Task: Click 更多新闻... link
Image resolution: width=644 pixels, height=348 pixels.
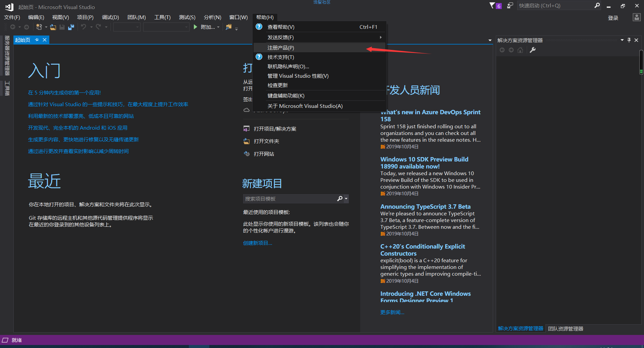Action: (392, 312)
